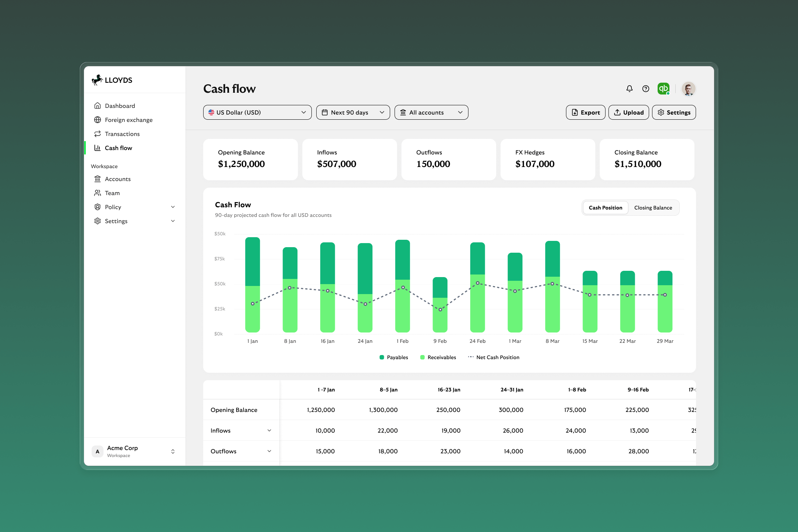Select Cash Position chart toggle
This screenshot has width=798, height=532.
click(605, 208)
